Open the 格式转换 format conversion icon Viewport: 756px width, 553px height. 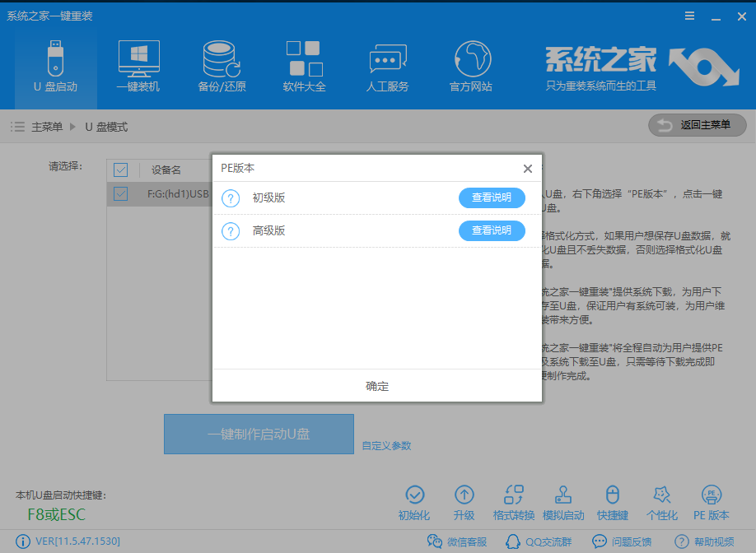[x=514, y=500]
